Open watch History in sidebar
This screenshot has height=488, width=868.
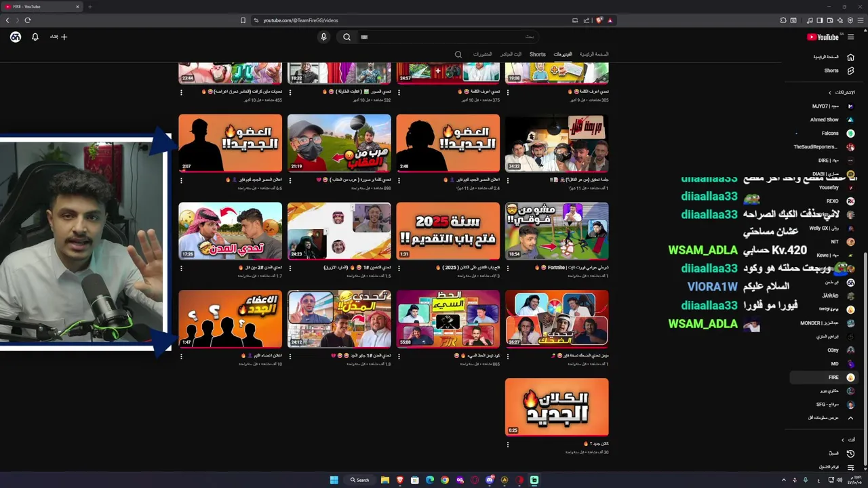pos(850,453)
